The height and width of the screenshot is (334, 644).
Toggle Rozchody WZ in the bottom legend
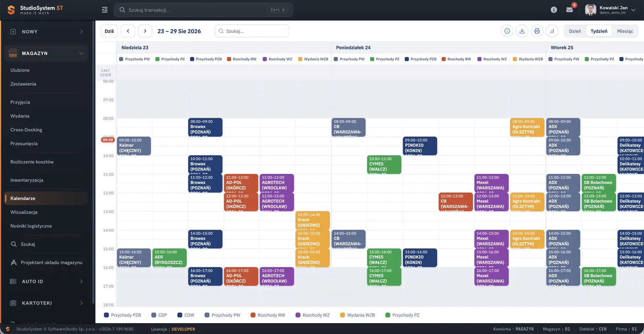[312, 315]
